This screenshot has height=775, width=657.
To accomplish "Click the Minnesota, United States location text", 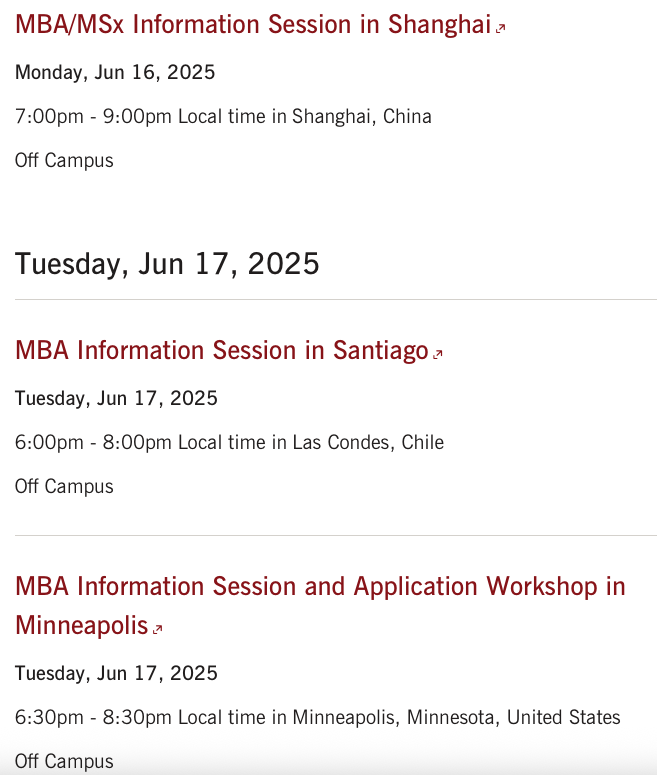I will point(513,718).
